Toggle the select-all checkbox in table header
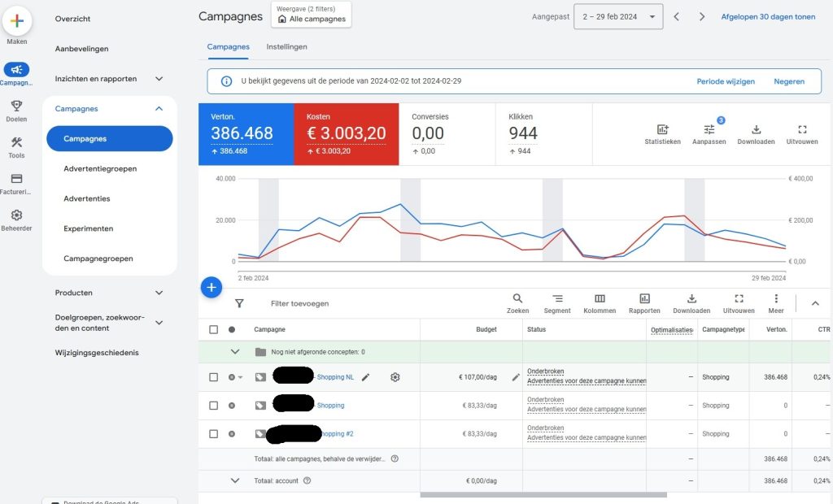The width and height of the screenshot is (833, 504). click(214, 329)
